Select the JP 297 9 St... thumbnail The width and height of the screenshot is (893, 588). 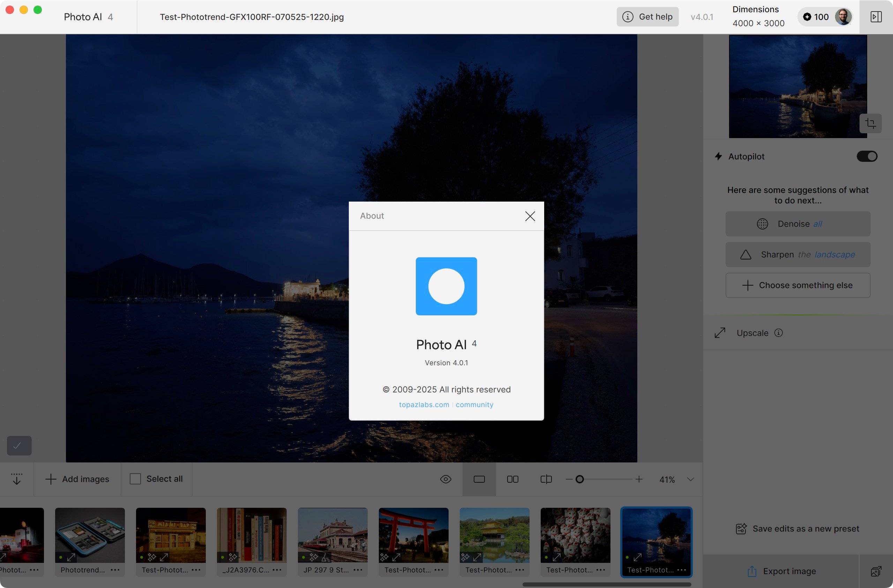coord(332,535)
